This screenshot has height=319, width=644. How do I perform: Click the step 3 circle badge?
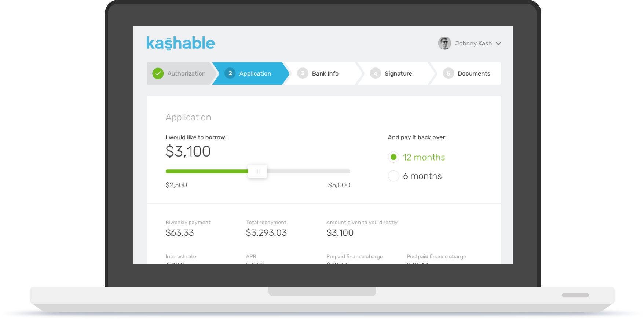point(303,73)
